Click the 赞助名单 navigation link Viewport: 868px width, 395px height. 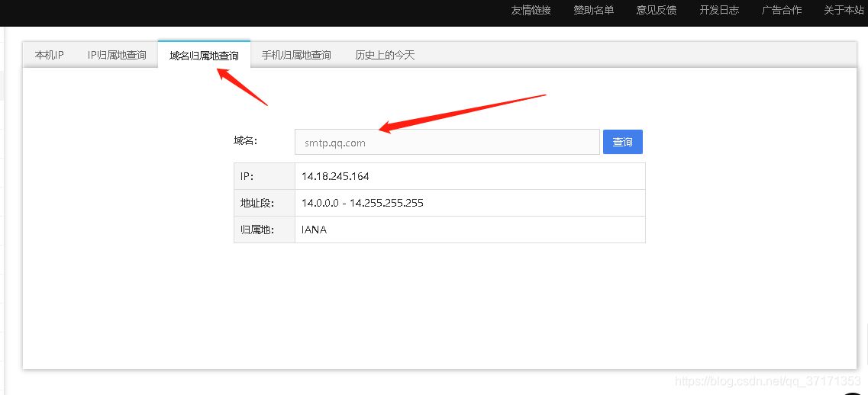(x=593, y=10)
